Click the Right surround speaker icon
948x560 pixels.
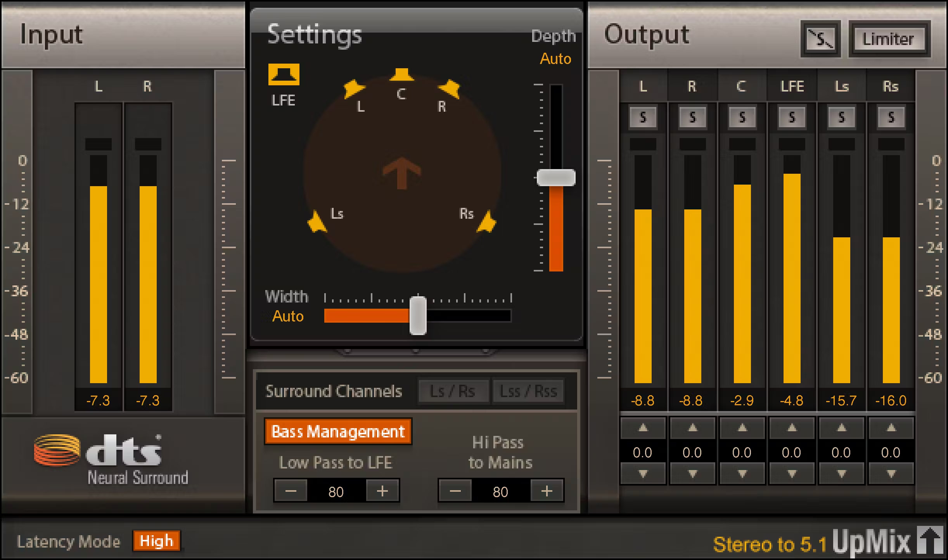point(486,223)
